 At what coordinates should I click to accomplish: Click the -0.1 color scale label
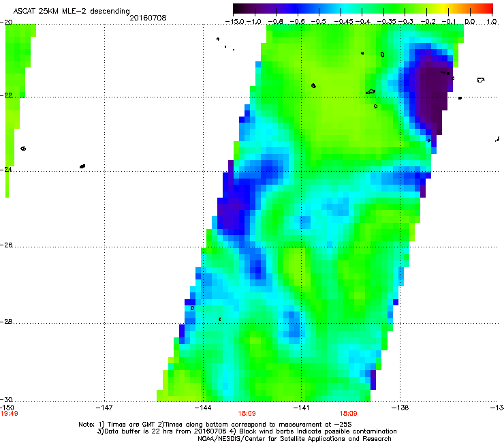click(449, 22)
